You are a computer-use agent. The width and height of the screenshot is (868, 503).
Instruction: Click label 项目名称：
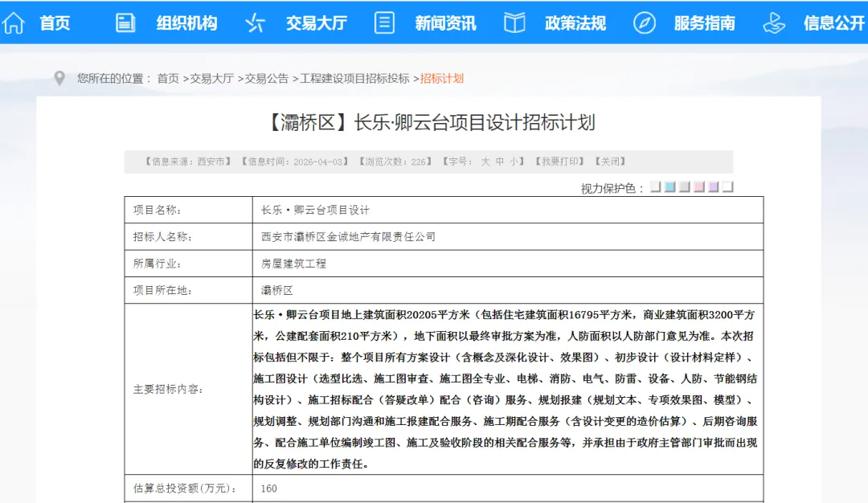158,210
